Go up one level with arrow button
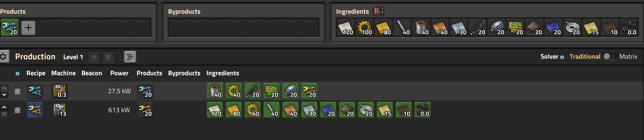Viewport: 644px width, 140px height. point(94,57)
